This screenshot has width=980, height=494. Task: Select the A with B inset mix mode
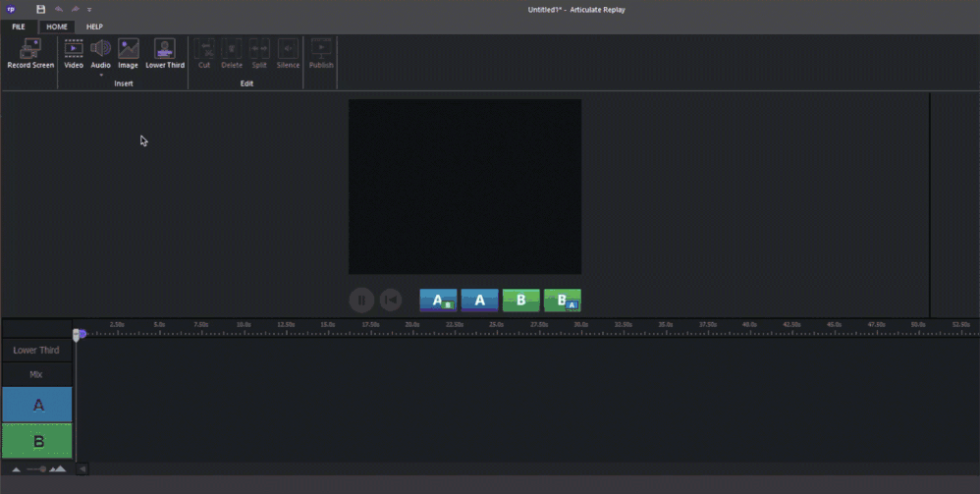point(438,301)
